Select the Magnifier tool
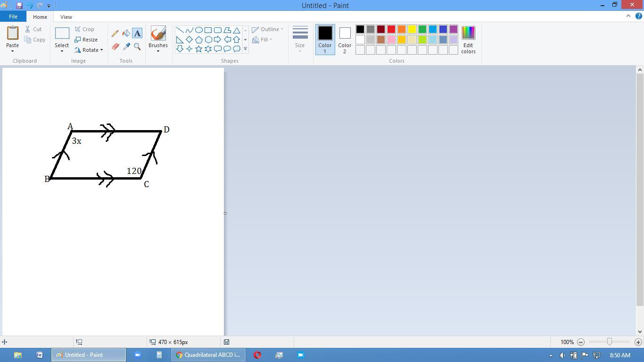Viewport: 644px width, 362px height. pos(137,47)
